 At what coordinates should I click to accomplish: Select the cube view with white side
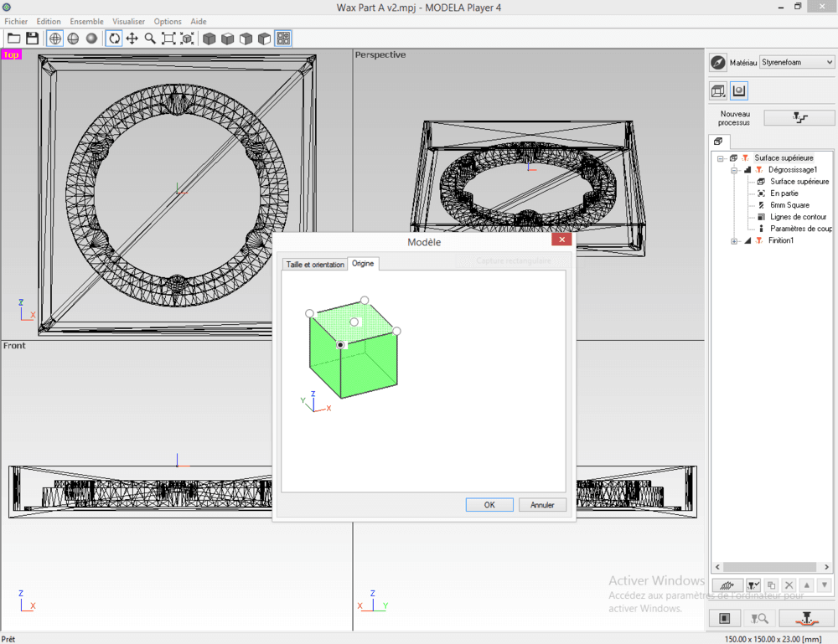pyautogui.click(x=264, y=39)
